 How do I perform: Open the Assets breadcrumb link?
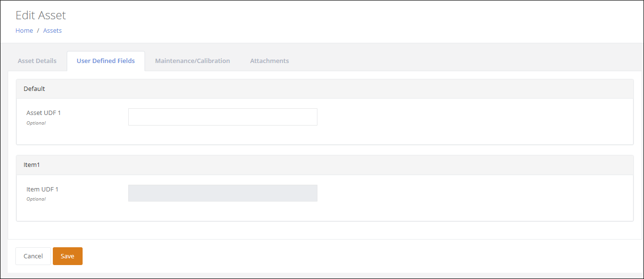[x=52, y=30]
